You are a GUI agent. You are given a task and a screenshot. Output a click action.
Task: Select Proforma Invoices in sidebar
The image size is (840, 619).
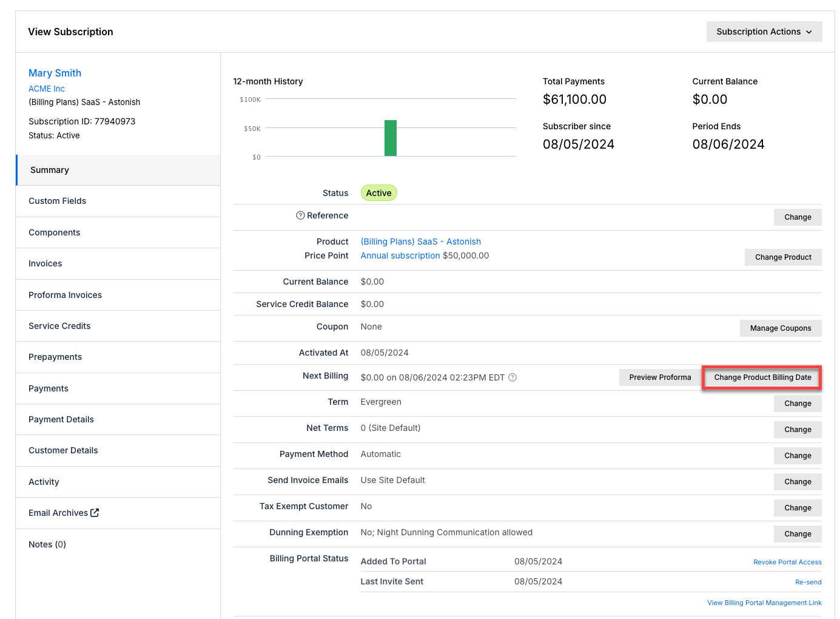[118, 295]
